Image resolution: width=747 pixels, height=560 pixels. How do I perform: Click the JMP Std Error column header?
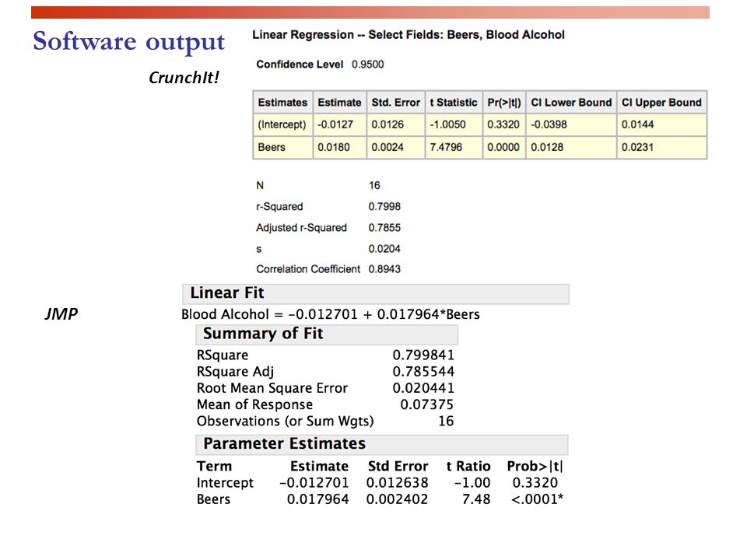(x=398, y=466)
